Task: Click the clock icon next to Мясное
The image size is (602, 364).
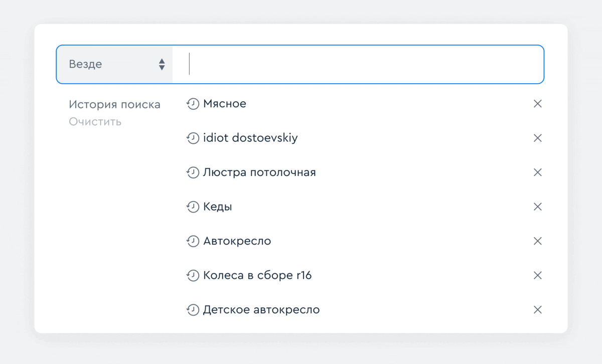Action: point(193,104)
